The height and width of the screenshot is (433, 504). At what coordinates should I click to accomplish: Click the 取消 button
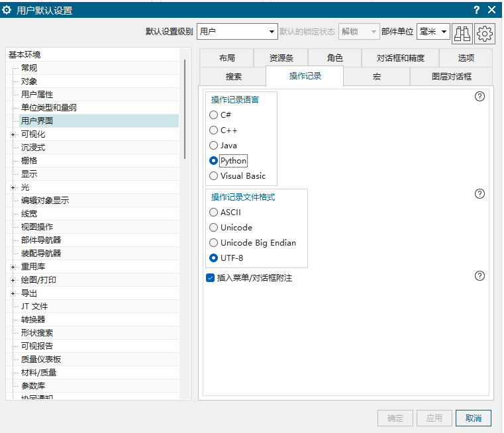pos(473,418)
